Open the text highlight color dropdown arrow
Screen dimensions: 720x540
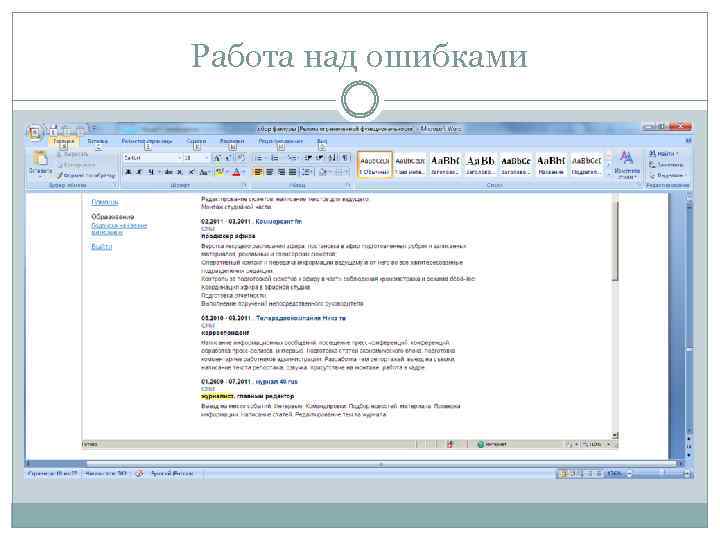point(227,172)
